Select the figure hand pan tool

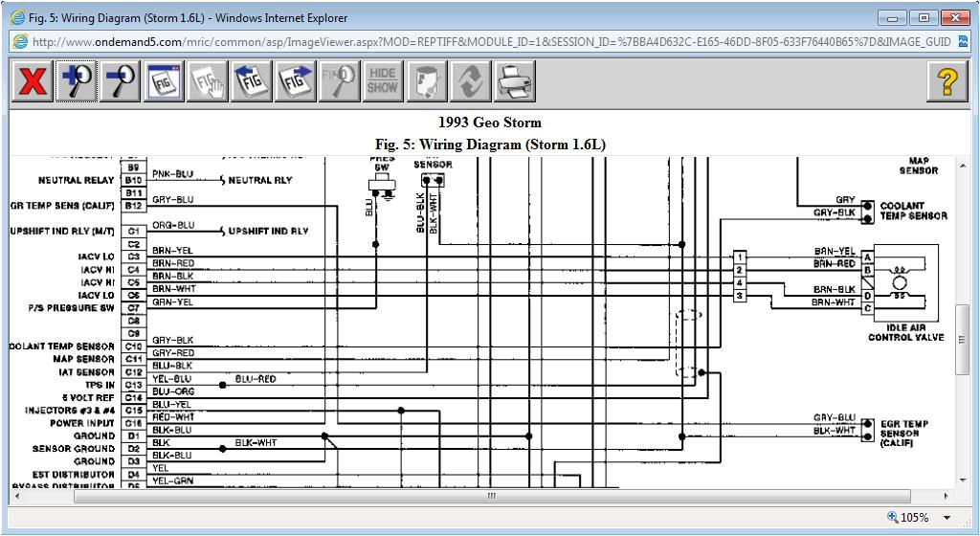tap(208, 81)
